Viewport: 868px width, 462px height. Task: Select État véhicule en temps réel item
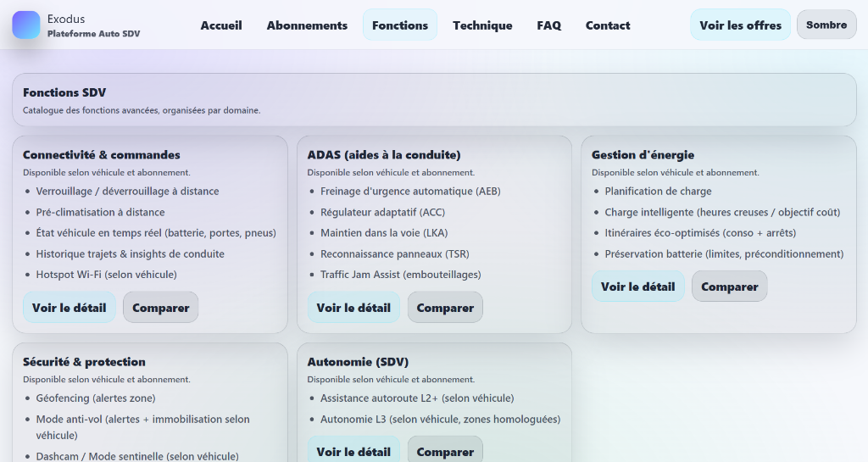[156, 233]
